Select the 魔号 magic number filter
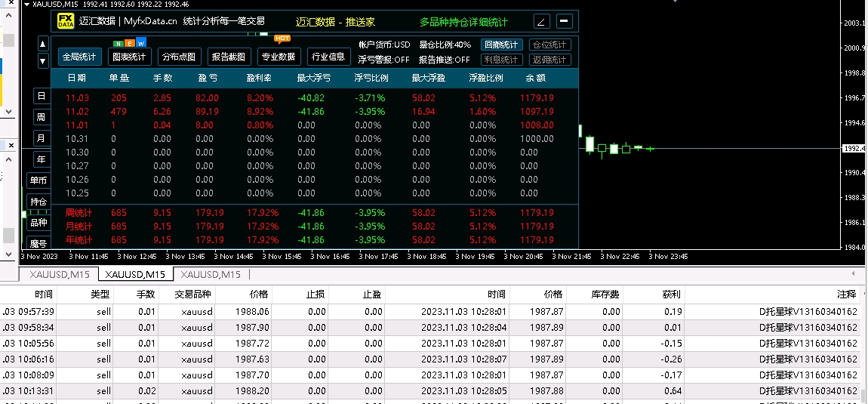 38,242
